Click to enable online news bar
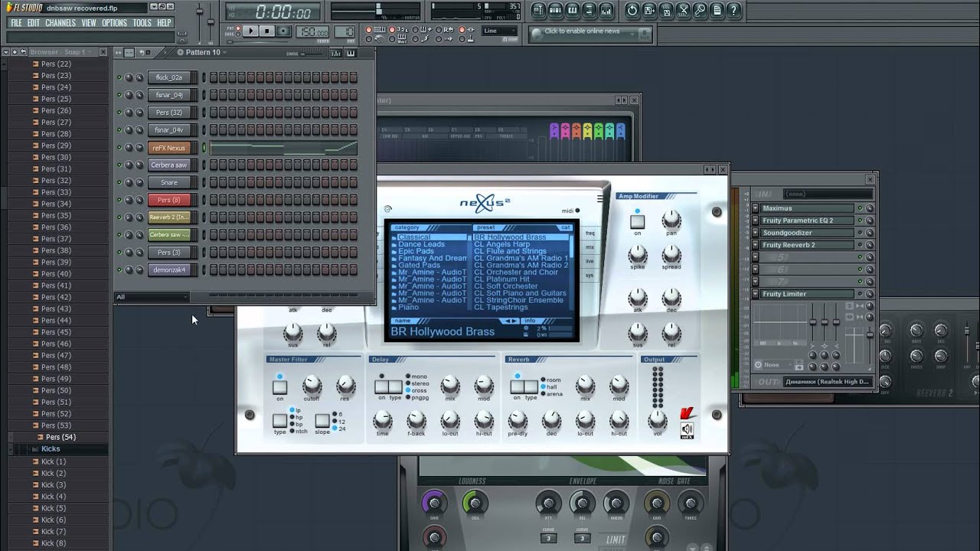Viewport: 980px width, 551px height. coord(583,31)
